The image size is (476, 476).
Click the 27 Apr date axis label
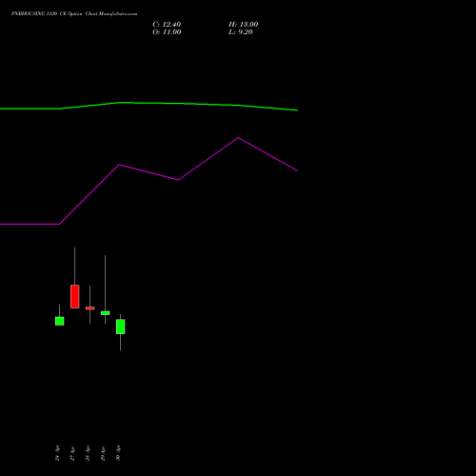(72, 453)
